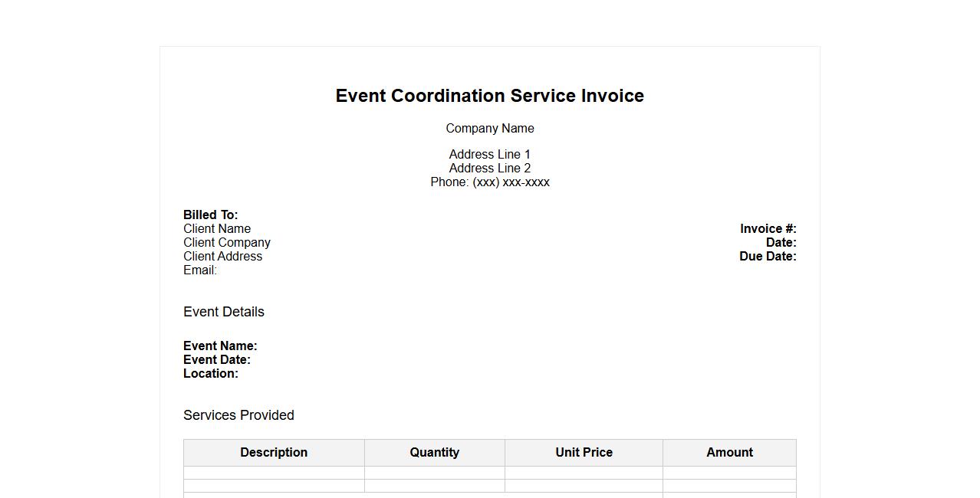Click the Billed To label
This screenshot has height=498, width=980.
click(210, 215)
